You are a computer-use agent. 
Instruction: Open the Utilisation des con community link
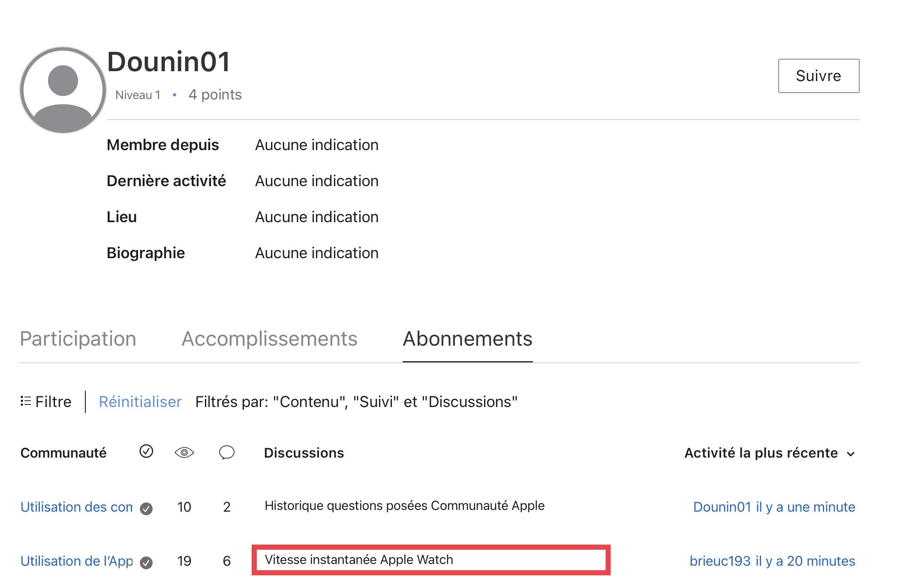pyautogui.click(x=77, y=507)
